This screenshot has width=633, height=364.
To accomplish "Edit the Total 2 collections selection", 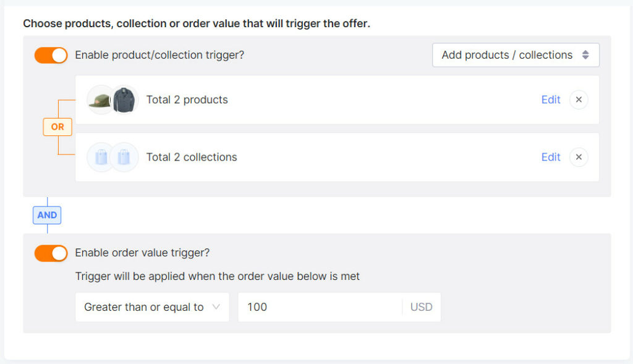I will coord(551,157).
